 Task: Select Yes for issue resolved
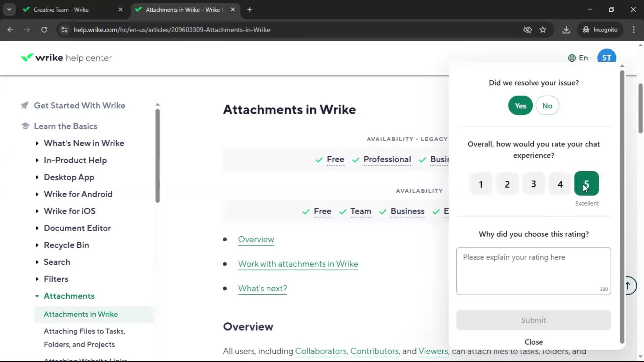(x=520, y=106)
